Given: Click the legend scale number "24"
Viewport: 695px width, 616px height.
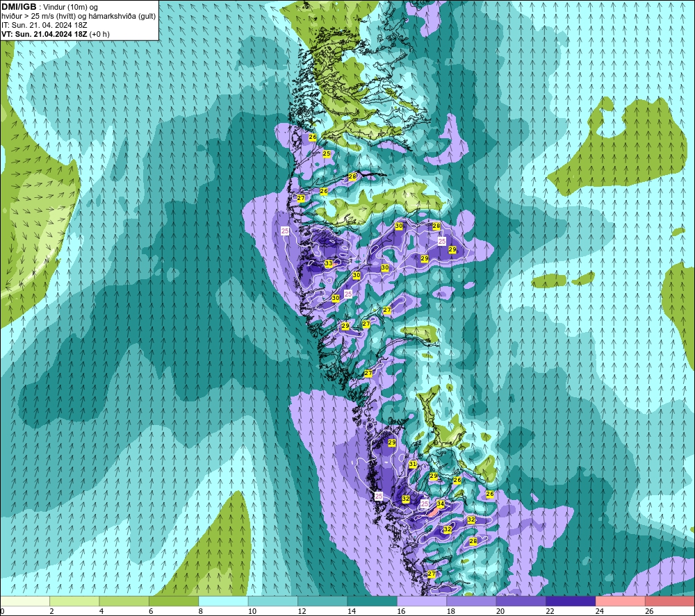Looking at the screenshot, I should click(x=600, y=611).
